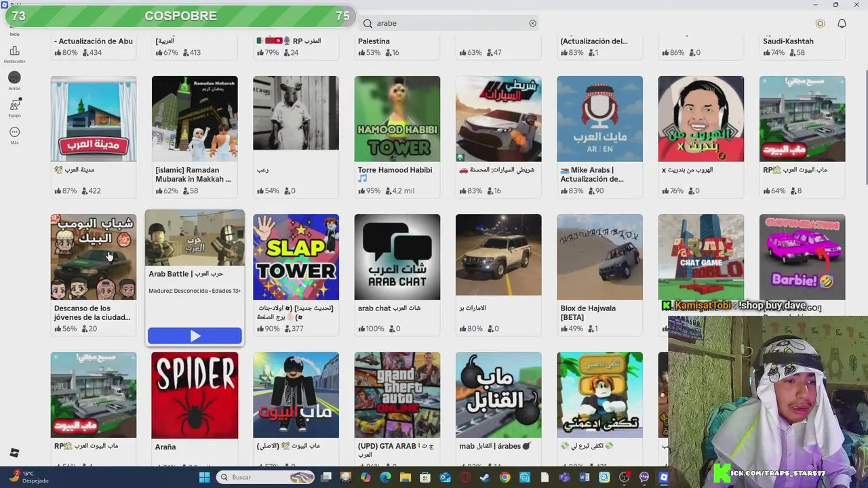The width and height of the screenshot is (868, 488).
Task: Open Microsoft Edge from taskbar
Action: click(x=386, y=477)
